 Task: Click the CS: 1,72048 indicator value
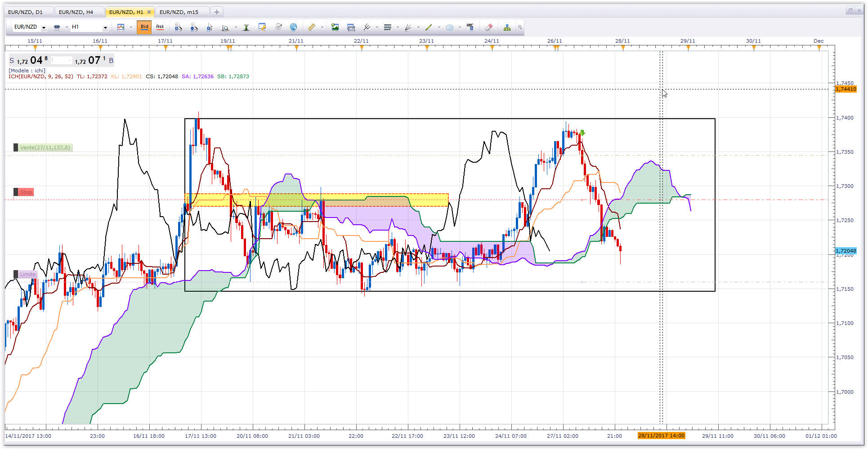click(x=162, y=76)
